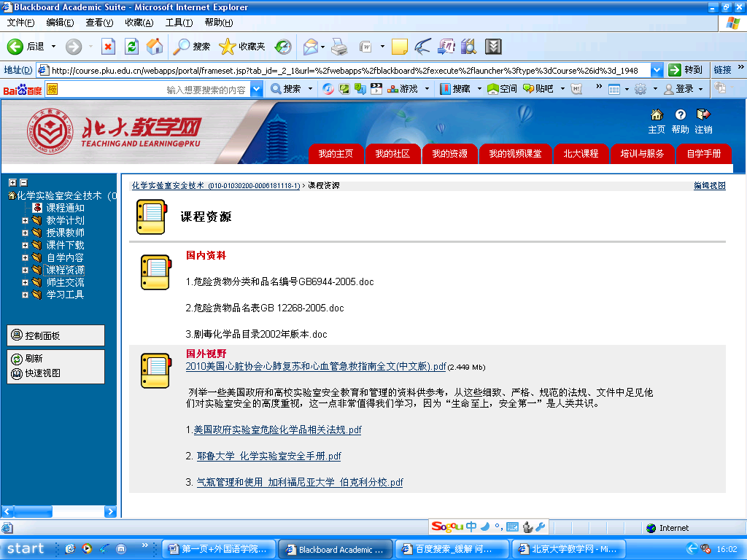Click the IE Home toolbar icon
This screenshot has width=747, height=560.
155,47
